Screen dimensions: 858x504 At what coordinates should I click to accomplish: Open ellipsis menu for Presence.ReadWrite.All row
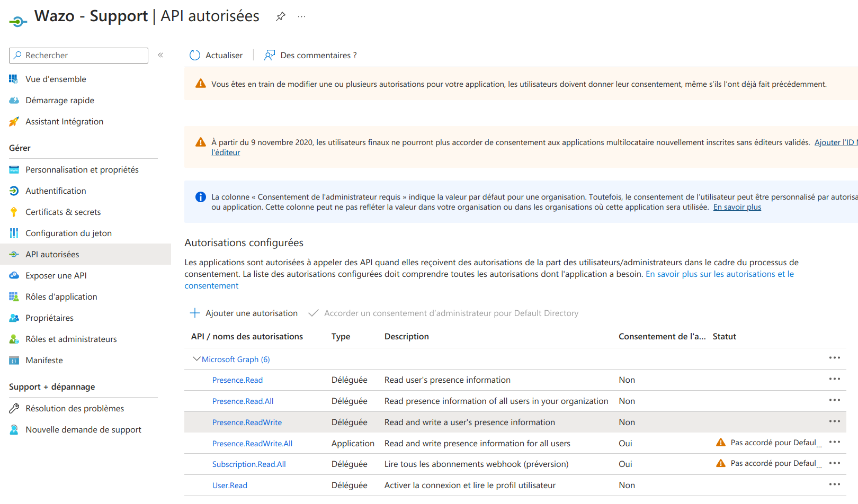coord(835,442)
